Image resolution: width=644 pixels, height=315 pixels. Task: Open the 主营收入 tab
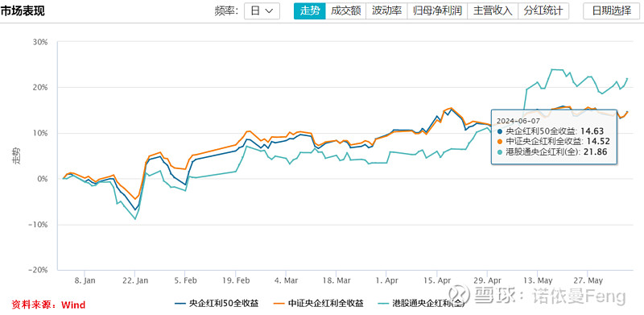click(x=493, y=11)
